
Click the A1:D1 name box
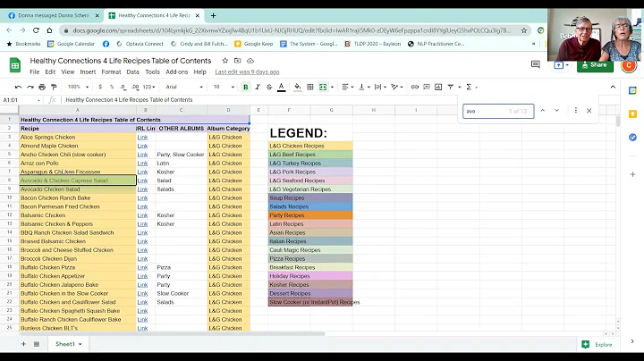21,100
